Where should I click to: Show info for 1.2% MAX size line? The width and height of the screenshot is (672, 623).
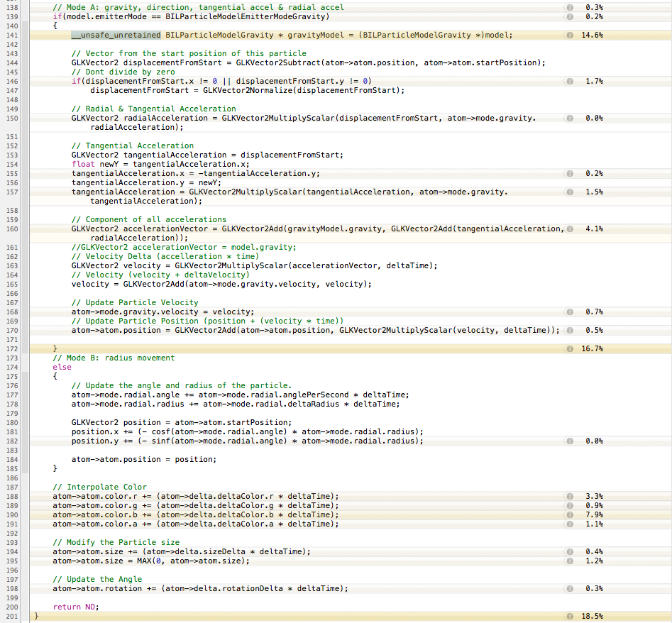pos(570,561)
